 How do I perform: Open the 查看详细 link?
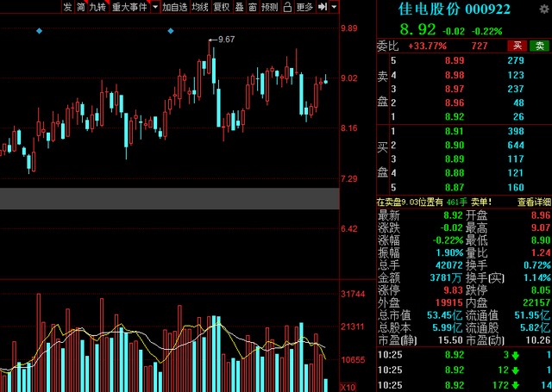(534, 202)
